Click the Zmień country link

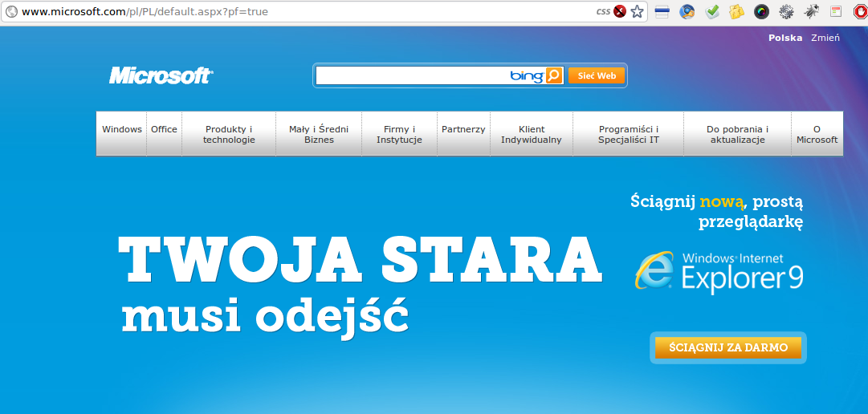click(x=825, y=39)
